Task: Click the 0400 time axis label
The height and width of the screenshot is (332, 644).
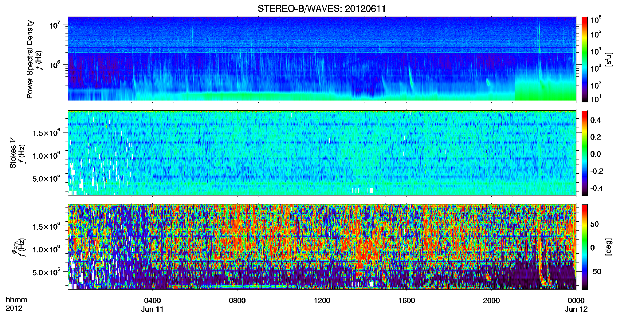Action: pyautogui.click(x=152, y=301)
